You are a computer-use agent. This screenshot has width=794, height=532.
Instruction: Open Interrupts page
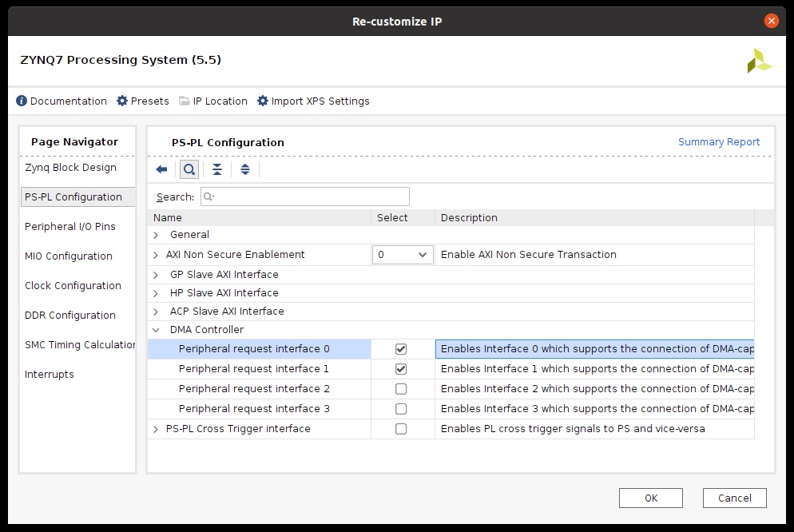[49, 374]
